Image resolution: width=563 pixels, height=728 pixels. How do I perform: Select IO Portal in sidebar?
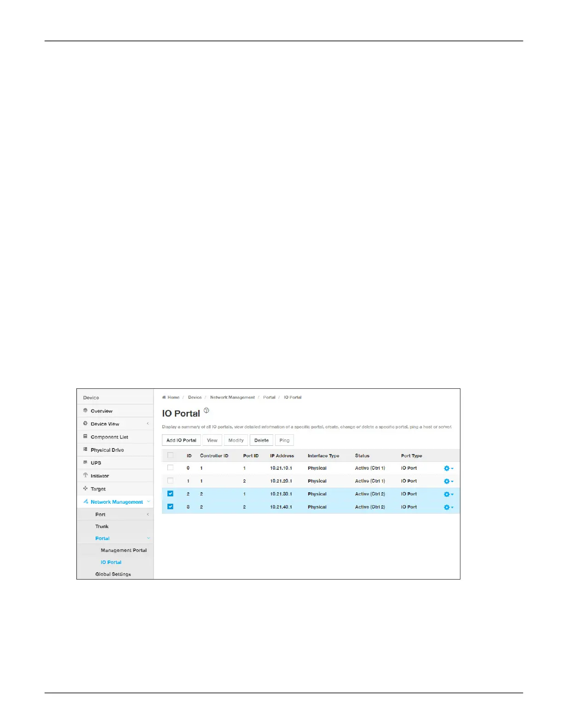[111, 562]
